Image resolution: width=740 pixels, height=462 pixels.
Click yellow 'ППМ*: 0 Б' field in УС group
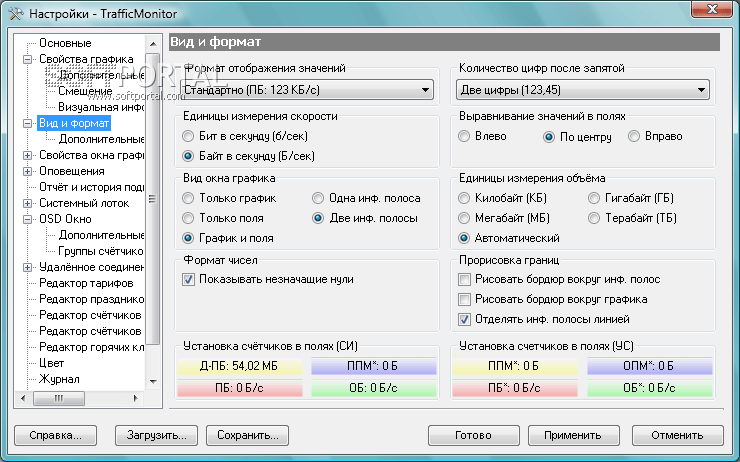point(514,366)
